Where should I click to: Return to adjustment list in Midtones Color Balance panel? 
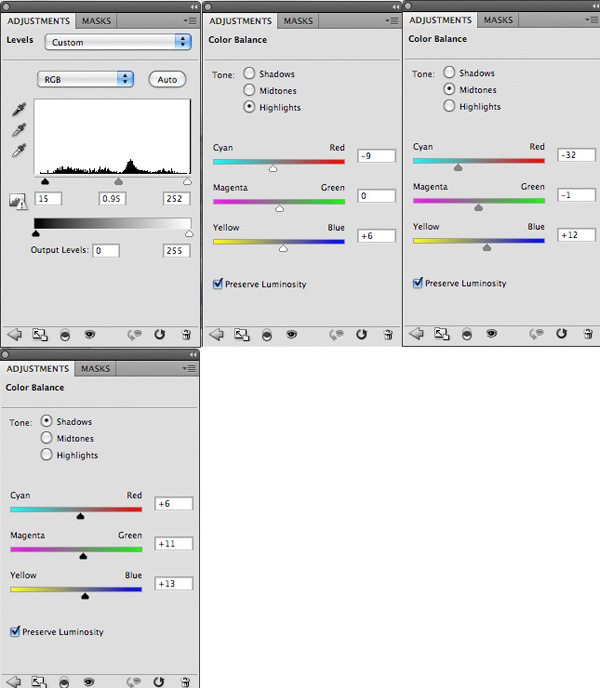pos(416,334)
